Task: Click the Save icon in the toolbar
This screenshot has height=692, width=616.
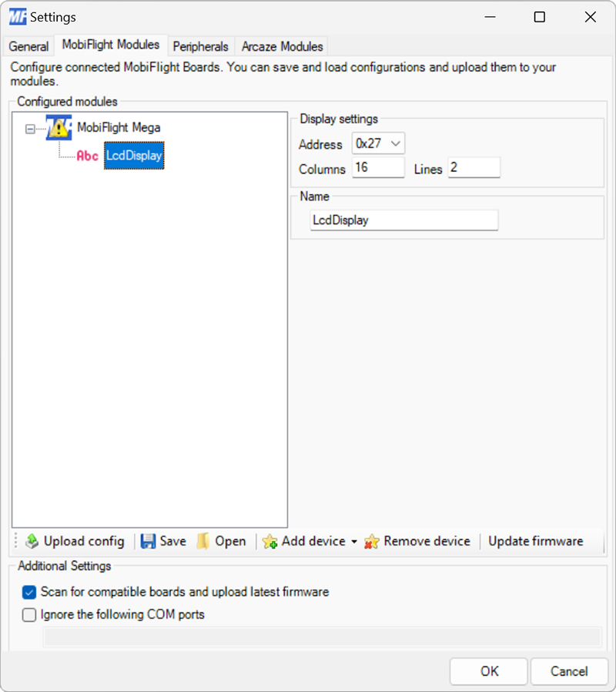Action: [146, 541]
